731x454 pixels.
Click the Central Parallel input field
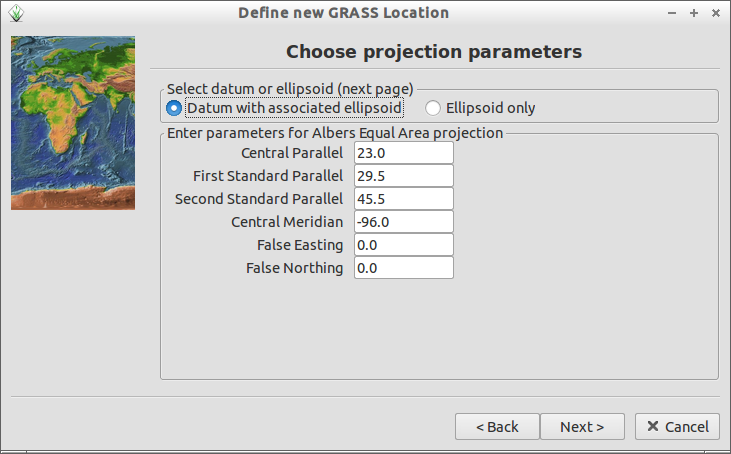click(404, 153)
